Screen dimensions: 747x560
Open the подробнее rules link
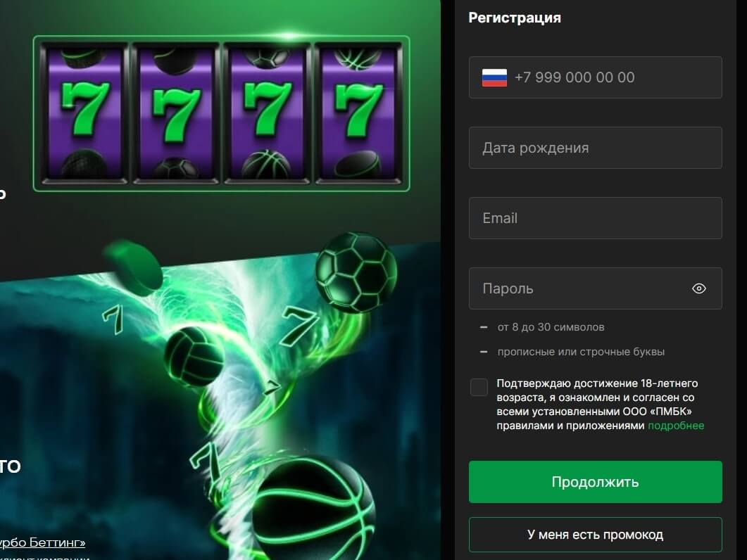point(676,426)
